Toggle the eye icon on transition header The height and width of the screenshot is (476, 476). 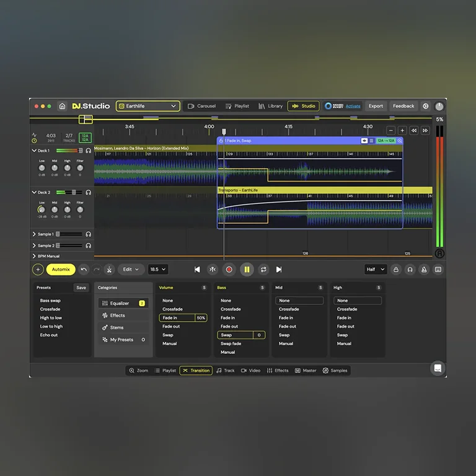(364, 141)
